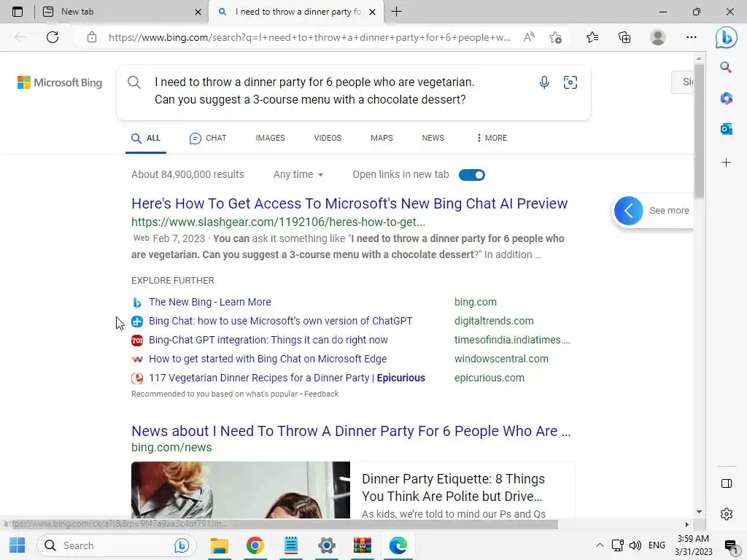This screenshot has height=560, width=747.
Task: Open the Collections icon
Action: (x=624, y=37)
